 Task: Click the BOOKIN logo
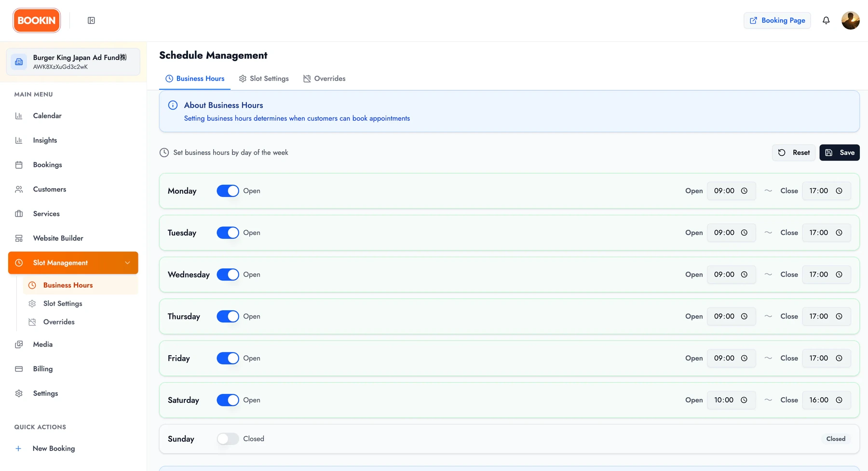pos(37,20)
